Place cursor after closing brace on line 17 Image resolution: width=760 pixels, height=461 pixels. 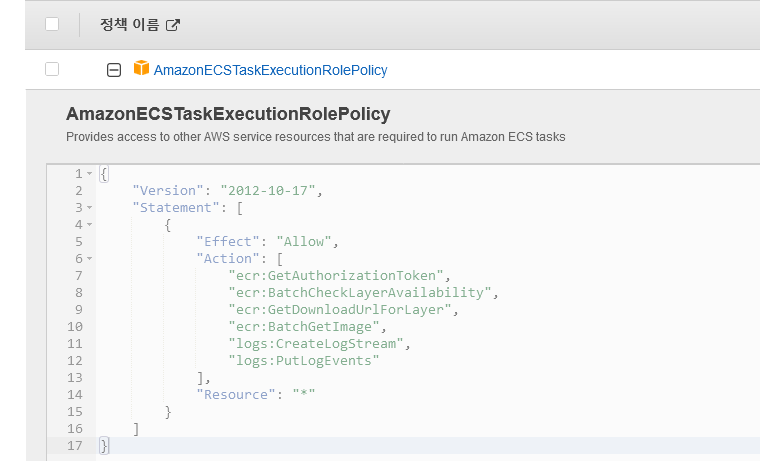111,445
